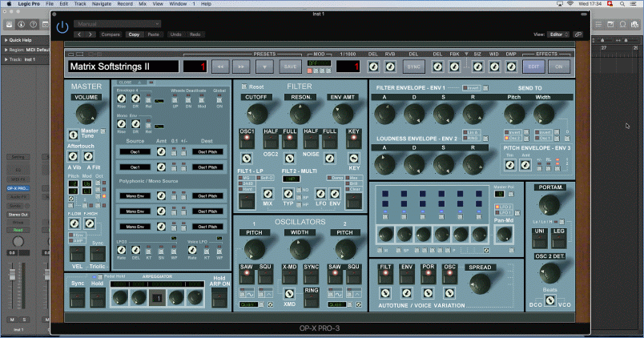Click the Beats DCO/VCO knob

pyautogui.click(x=550, y=300)
